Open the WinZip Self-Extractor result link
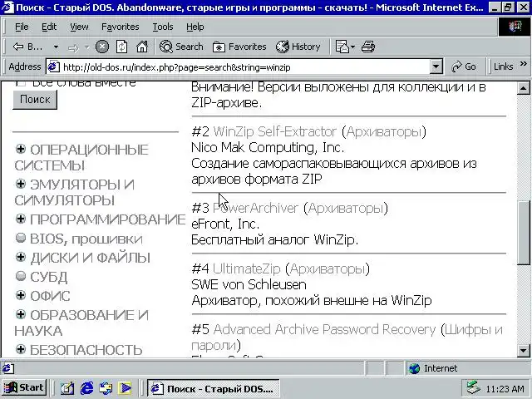 pyautogui.click(x=274, y=131)
